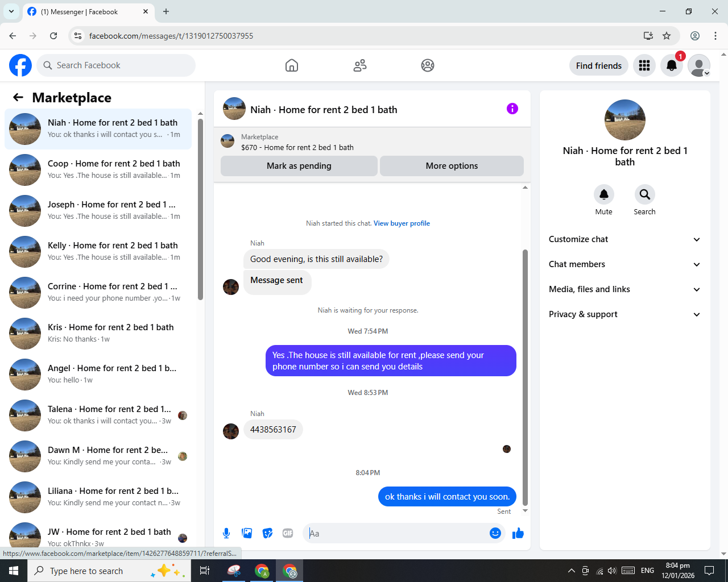Click Mark as pending button
Image resolution: width=728 pixels, height=582 pixels.
[x=299, y=166]
